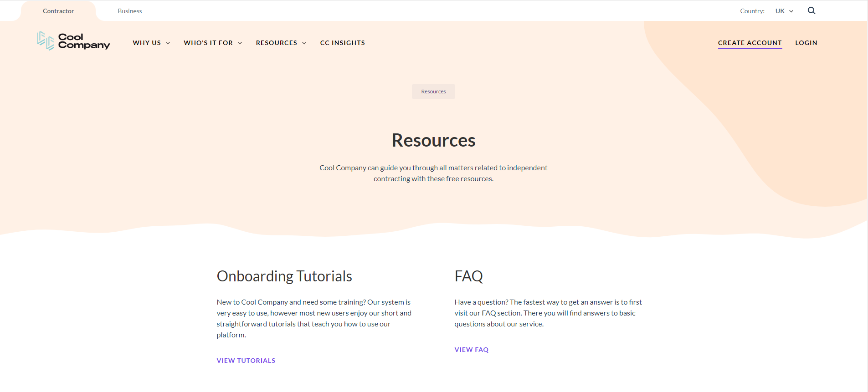The height and width of the screenshot is (392, 868).
Task: Click the Resources breadcrumb pill
Action: click(433, 92)
